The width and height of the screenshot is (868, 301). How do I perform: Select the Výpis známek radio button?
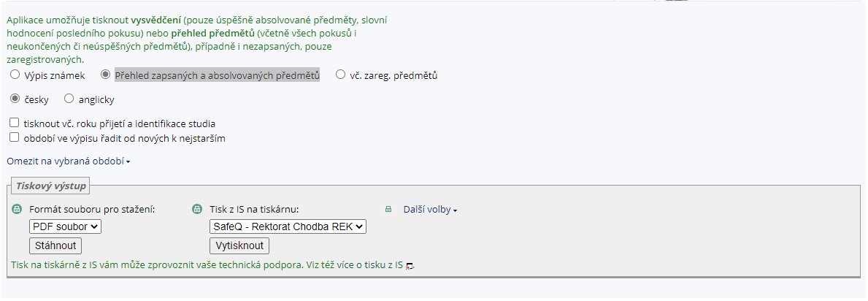click(x=15, y=75)
